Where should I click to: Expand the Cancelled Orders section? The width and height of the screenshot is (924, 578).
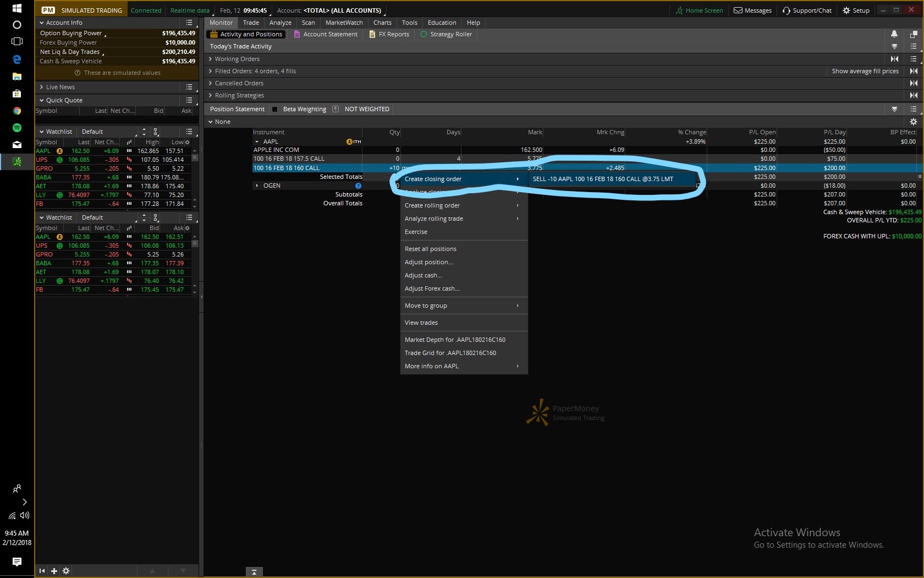pos(211,83)
